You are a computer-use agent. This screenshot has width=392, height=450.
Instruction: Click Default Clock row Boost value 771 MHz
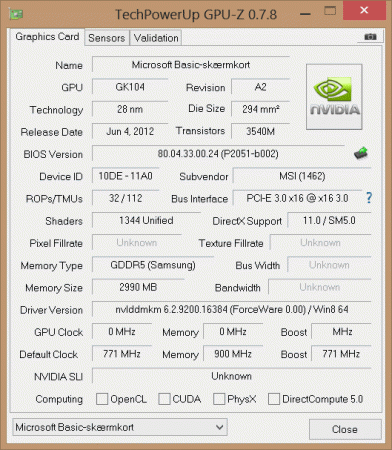[341, 354]
